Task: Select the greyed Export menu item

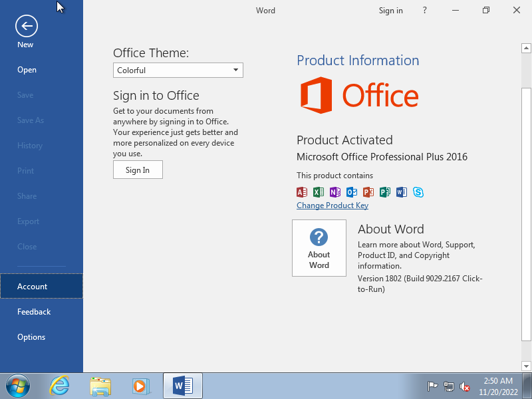Action: click(x=41, y=221)
